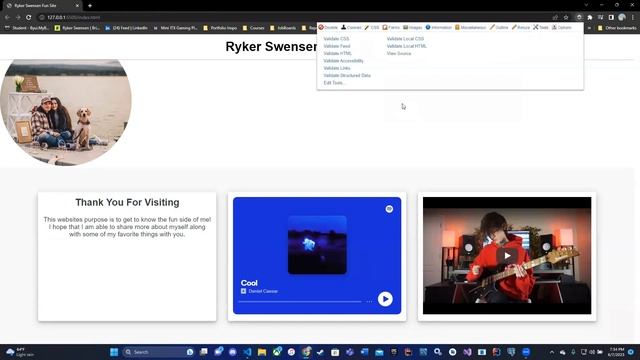
Task: Open the Resize menu in Web Developer toolbar
Action: (x=521, y=27)
